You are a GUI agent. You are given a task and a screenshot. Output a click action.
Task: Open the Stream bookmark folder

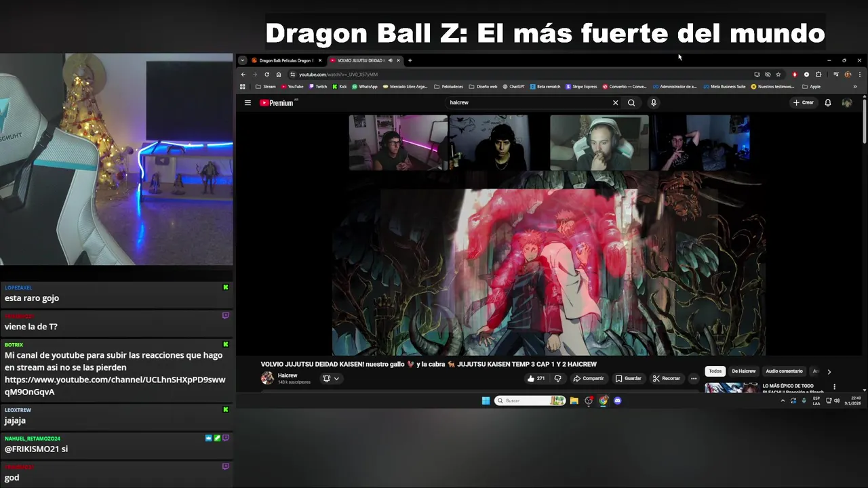coord(266,87)
